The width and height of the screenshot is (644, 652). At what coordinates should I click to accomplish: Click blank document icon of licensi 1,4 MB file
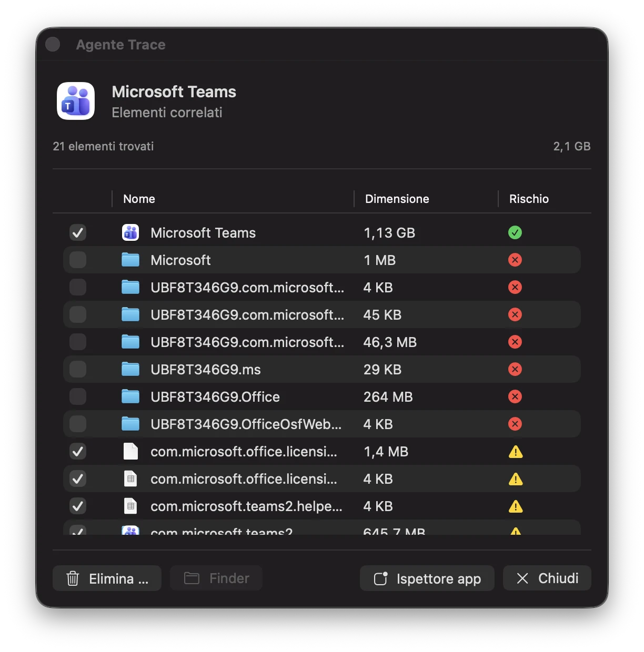coord(130,451)
